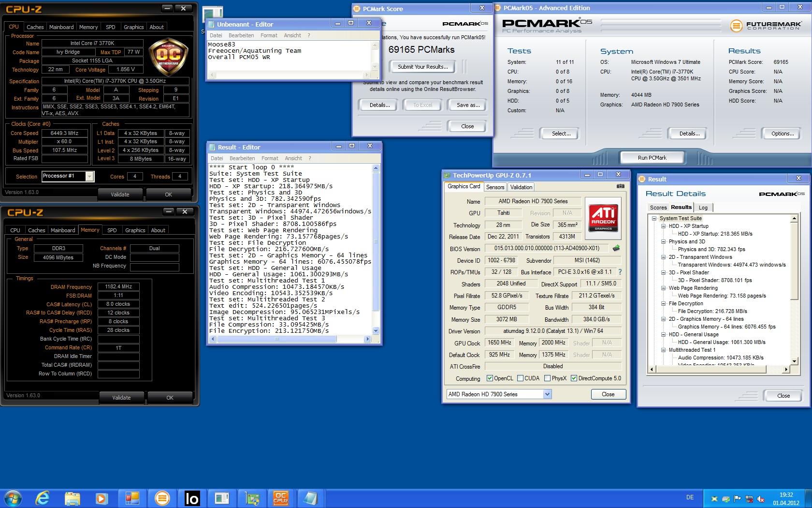Click vertical scrollbar in Result - Editor
This screenshot has height=508, width=812.
376,249
